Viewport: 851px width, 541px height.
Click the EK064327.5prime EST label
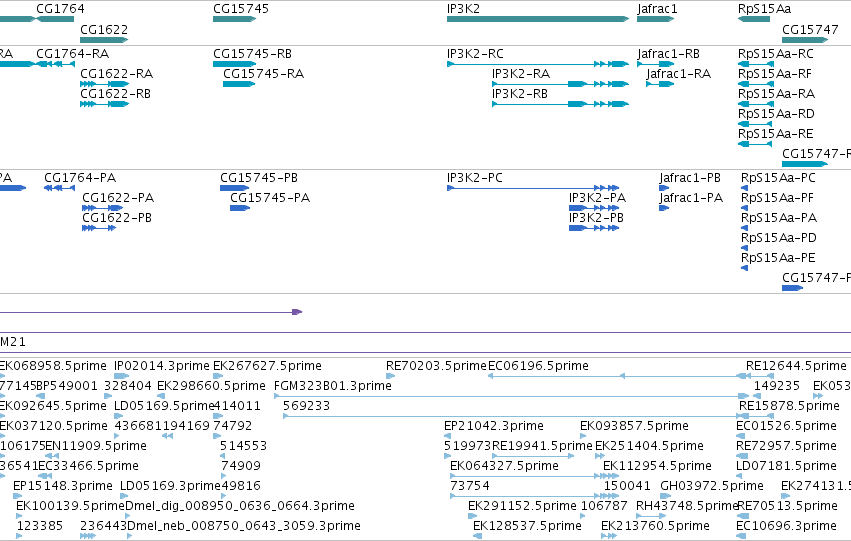504,466
